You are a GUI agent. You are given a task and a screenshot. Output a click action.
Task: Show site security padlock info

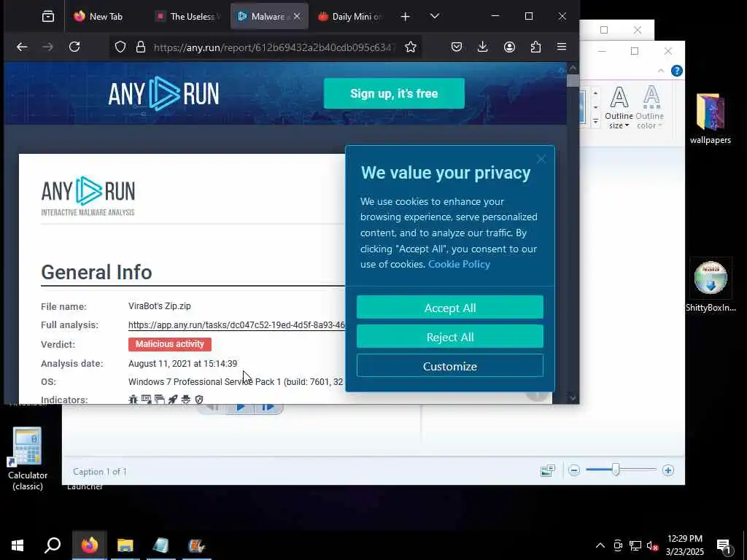(141, 47)
